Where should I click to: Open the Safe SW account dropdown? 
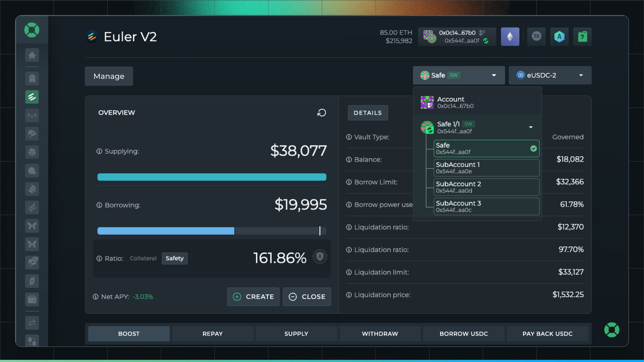(x=459, y=75)
